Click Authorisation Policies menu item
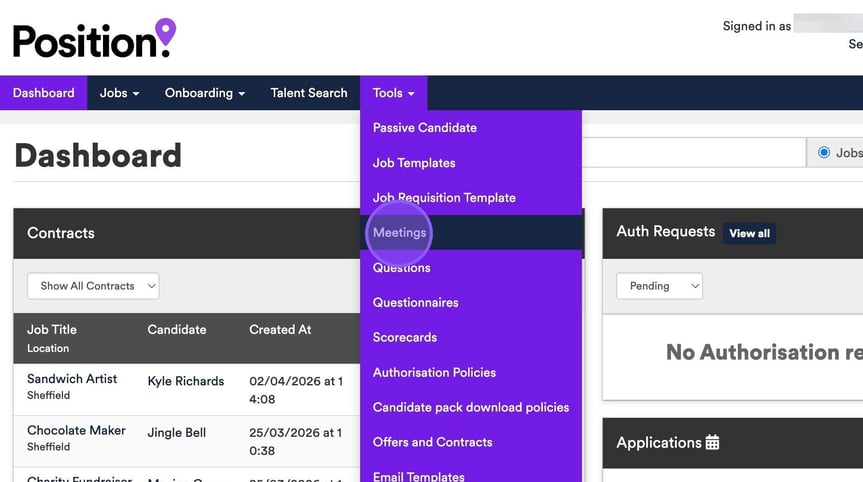The image size is (863, 482). coord(434,372)
